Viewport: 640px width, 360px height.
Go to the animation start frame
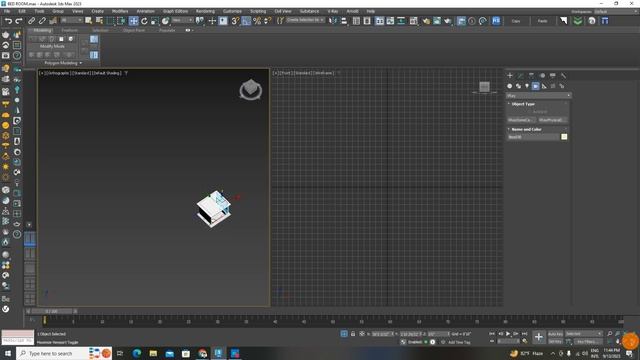pyautogui.click(x=492, y=334)
